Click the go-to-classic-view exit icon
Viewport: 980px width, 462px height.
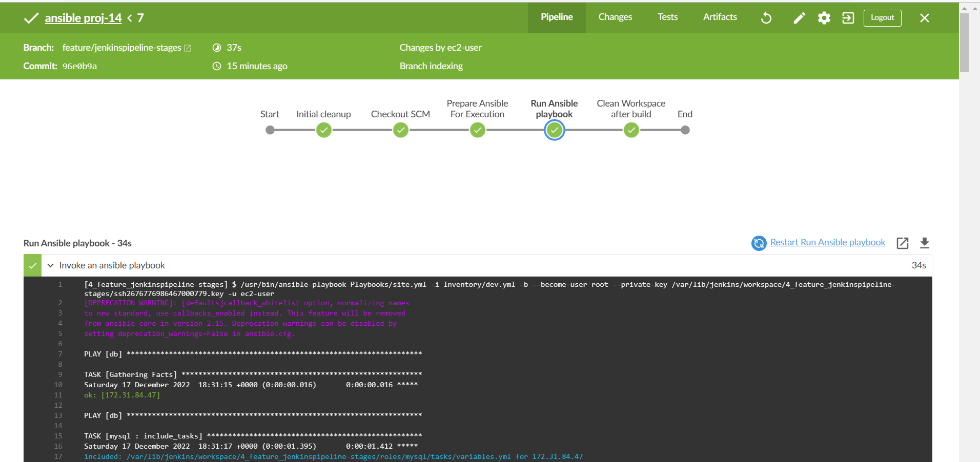point(848,17)
